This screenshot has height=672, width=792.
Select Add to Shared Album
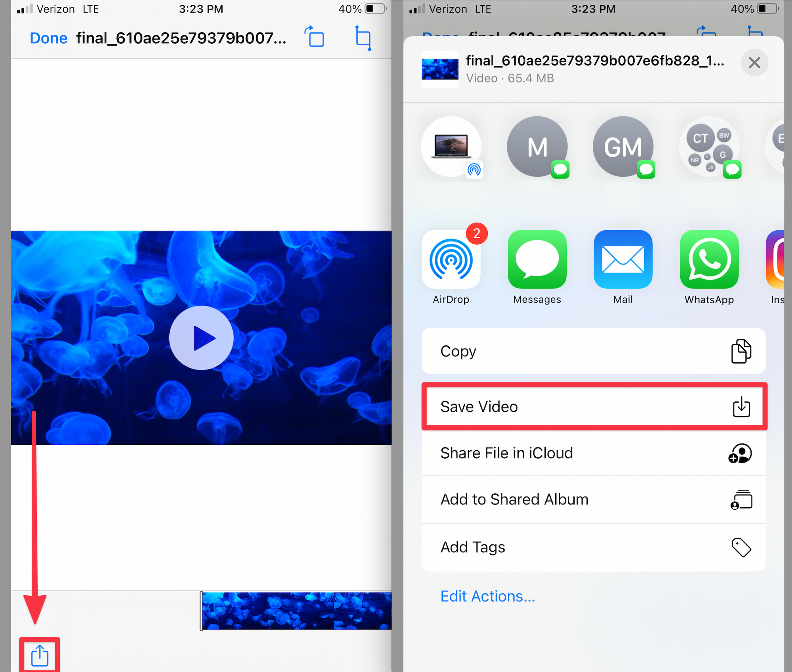[x=594, y=499]
